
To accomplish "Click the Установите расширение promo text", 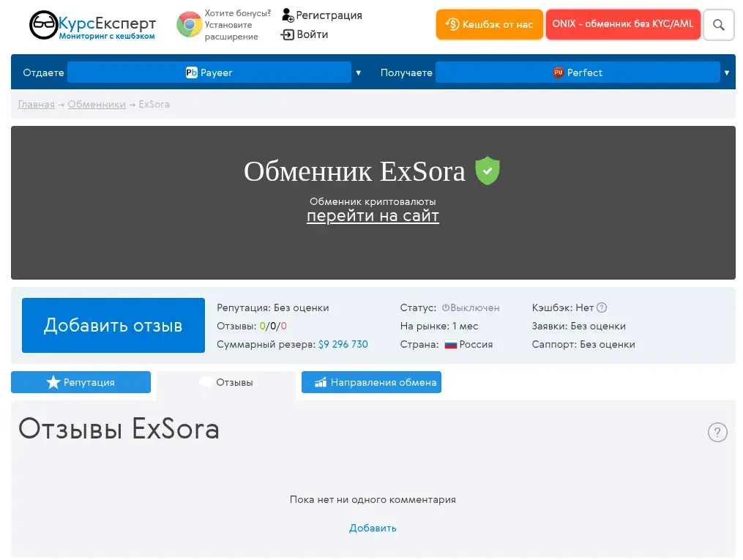I will (x=237, y=25).
